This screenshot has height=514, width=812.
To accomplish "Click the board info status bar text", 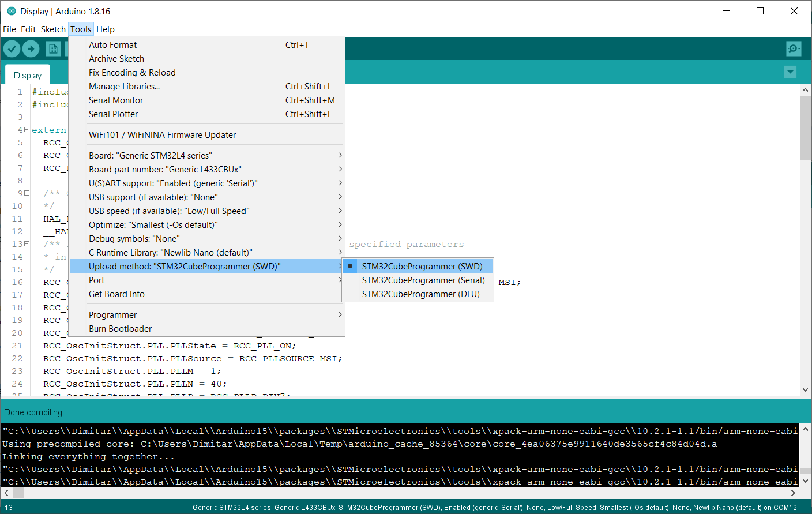I will coord(495,508).
